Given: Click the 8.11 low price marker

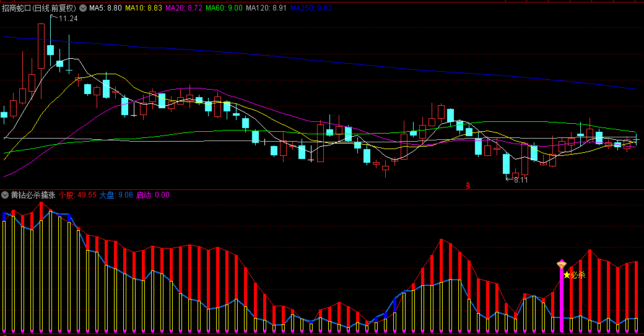Looking at the screenshot, I should tap(521, 179).
